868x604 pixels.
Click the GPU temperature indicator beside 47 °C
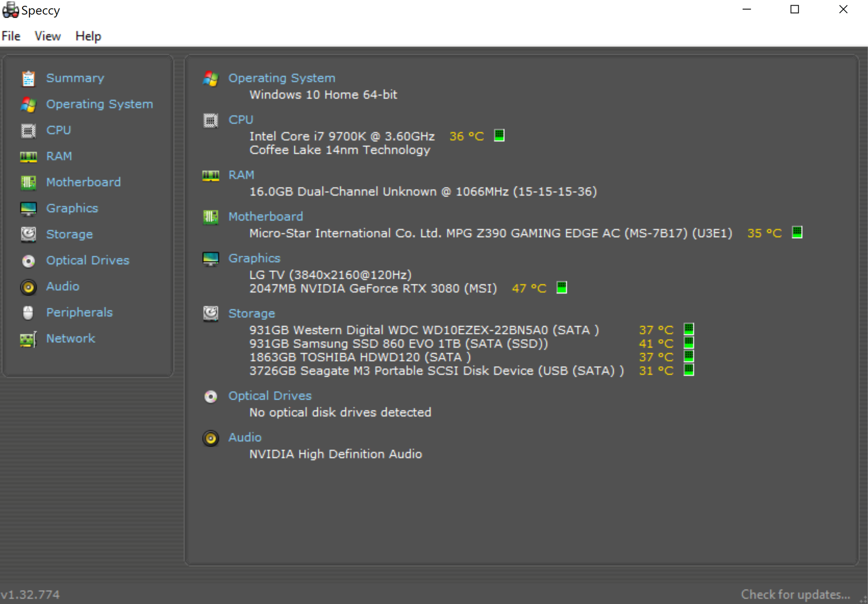click(562, 287)
